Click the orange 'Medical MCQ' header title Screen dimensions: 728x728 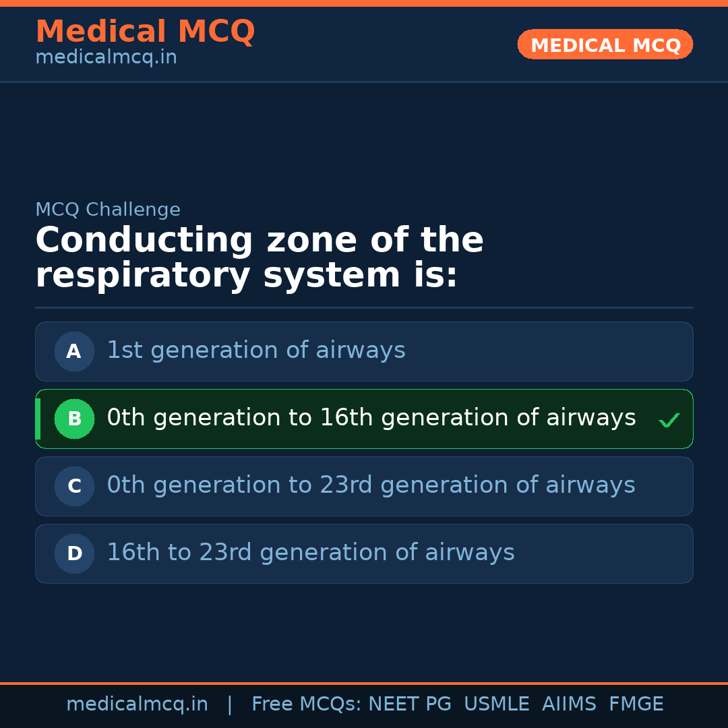145,32
